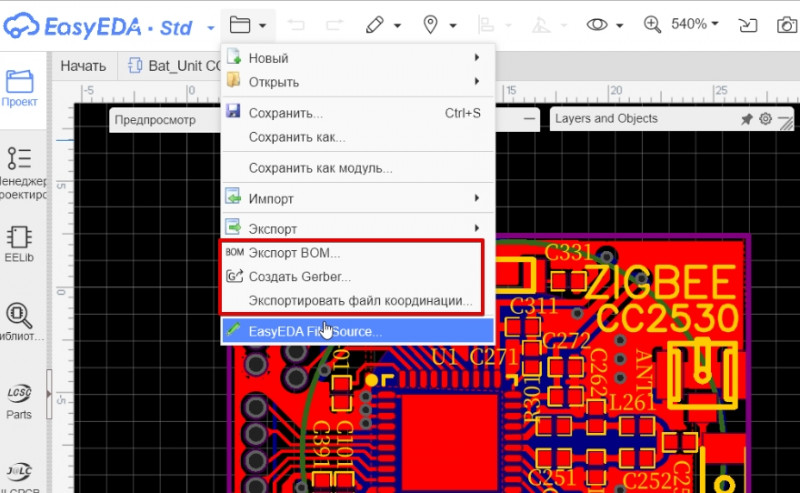This screenshot has width=800, height=493.
Task: Pin the Layers and Objects panel
Action: pyautogui.click(x=746, y=119)
